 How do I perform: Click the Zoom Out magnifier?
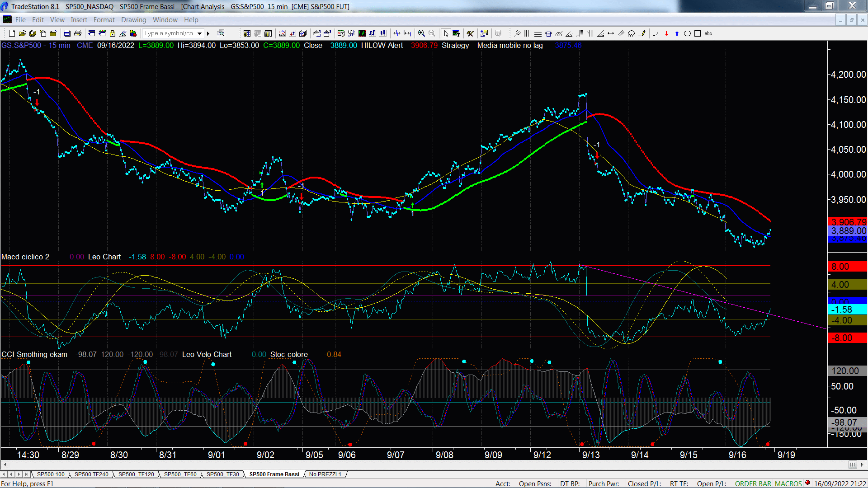[x=432, y=33]
